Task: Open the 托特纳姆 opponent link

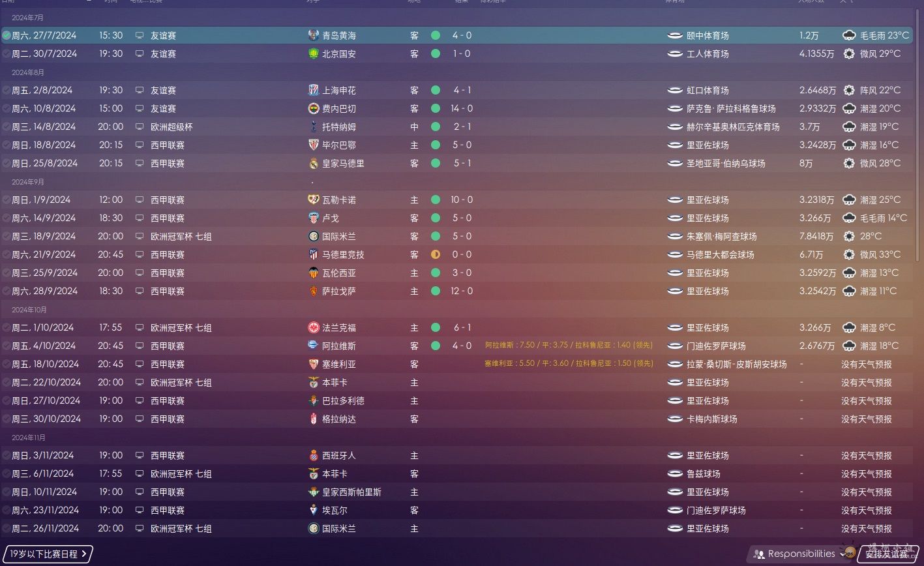Action: 339,127
